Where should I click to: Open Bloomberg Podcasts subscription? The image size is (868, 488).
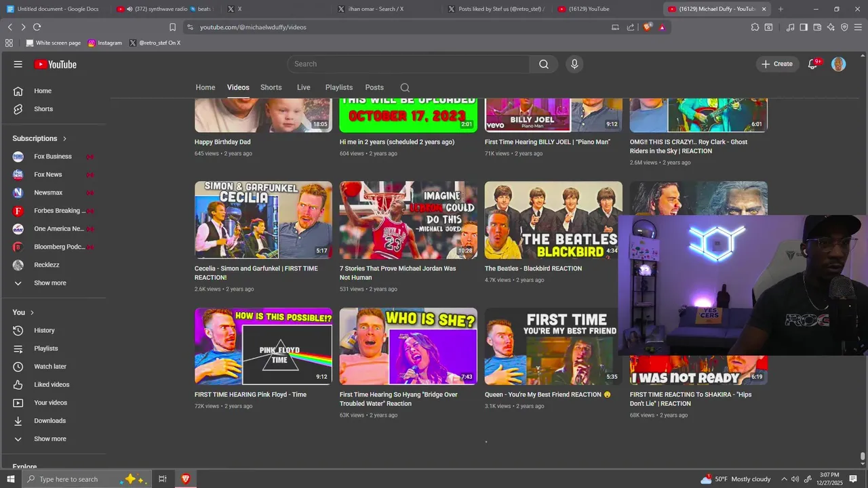pyautogui.click(x=59, y=247)
